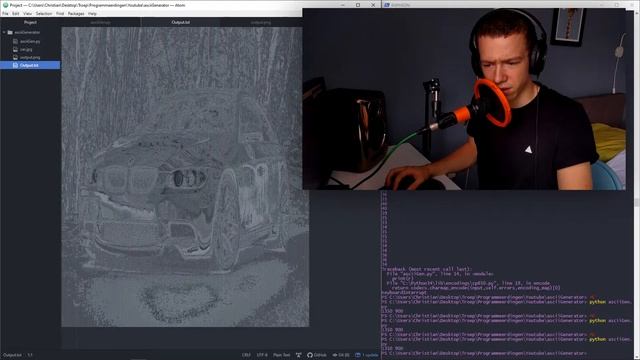This screenshot has width=640, height=360.
Task: Click the last PowerShell prompt line
Action: [x=484, y=353]
